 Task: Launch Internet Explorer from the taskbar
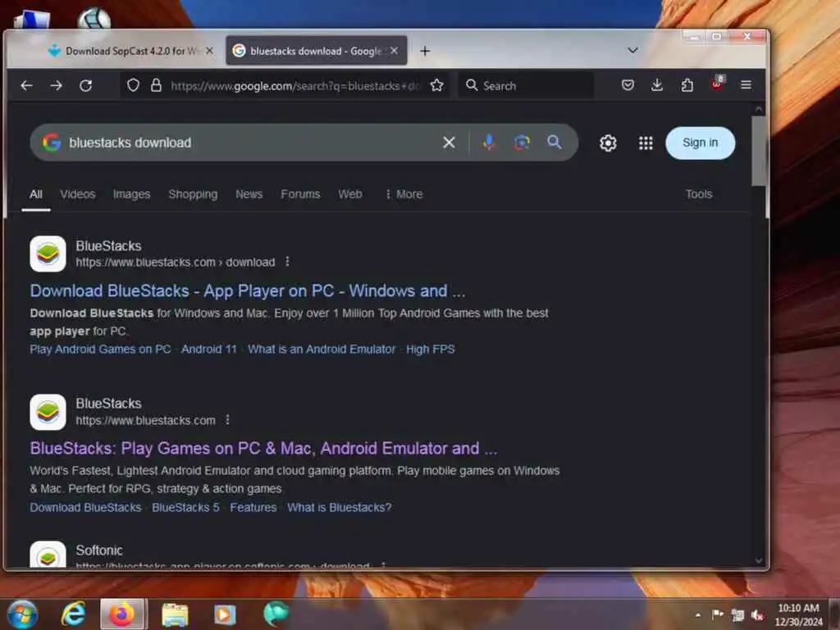pyautogui.click(x=73, y=614)
